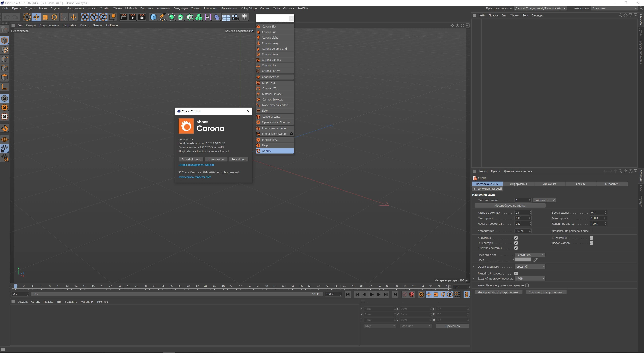Open the Масштаб dropdown in coordinates panel

click(416, 326)
